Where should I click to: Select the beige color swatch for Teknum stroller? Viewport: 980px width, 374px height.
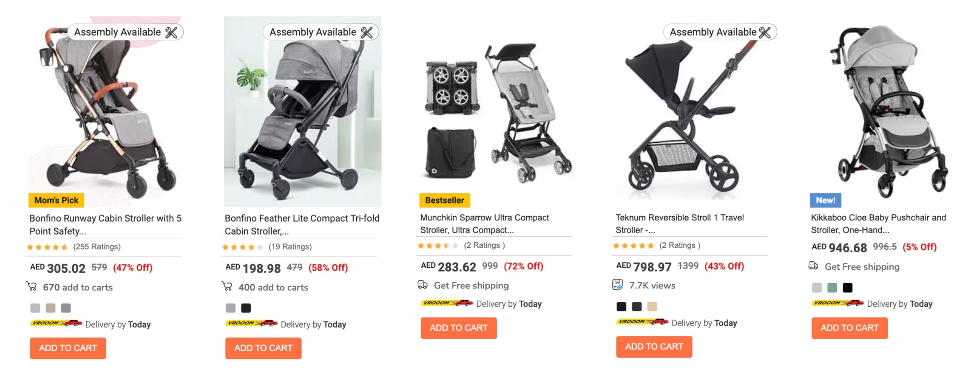pos(652,306)
